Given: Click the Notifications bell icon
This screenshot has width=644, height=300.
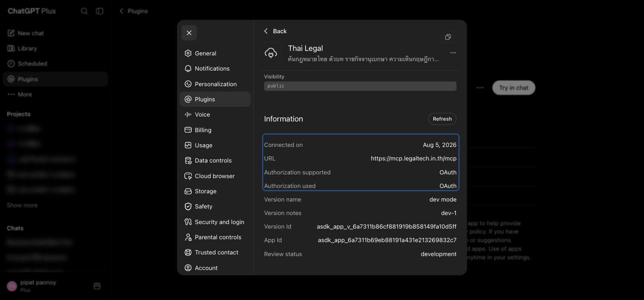Looking at the screenshot, I should [x=188, y=69].
